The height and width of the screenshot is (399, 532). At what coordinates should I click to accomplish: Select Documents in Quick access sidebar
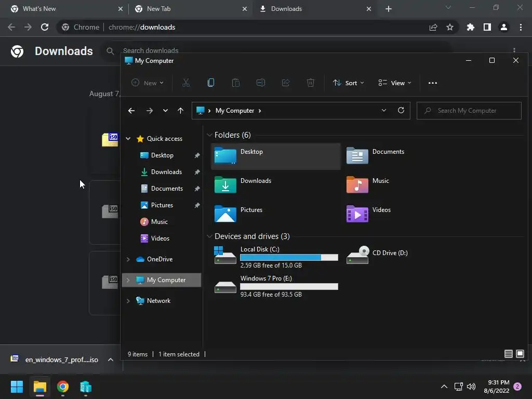(x=167, y=188)
